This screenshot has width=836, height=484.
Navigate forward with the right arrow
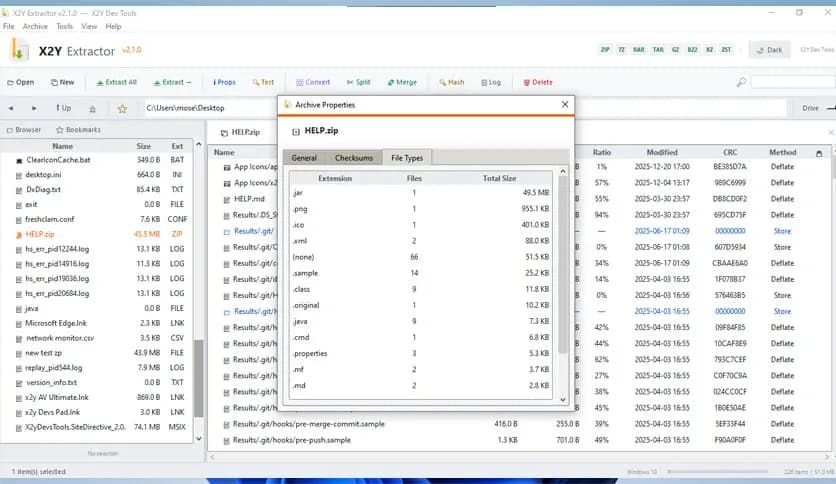point(34,108)
